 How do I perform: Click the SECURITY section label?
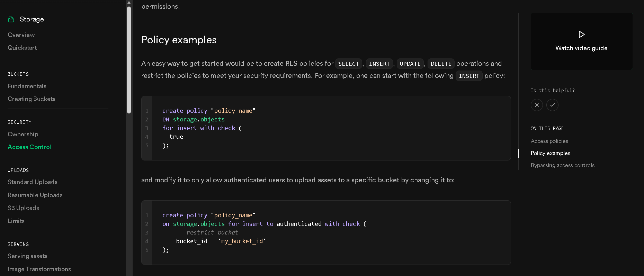tap(19, 122)
